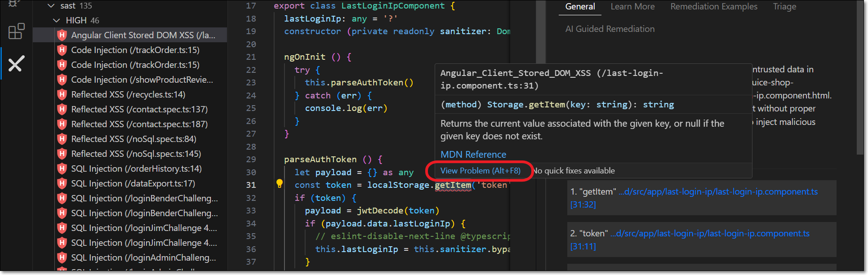Click the LastLoginIpComponent class name
This screenshot has height=275, width=868.
pyautogui.click(x=393, y=6)
